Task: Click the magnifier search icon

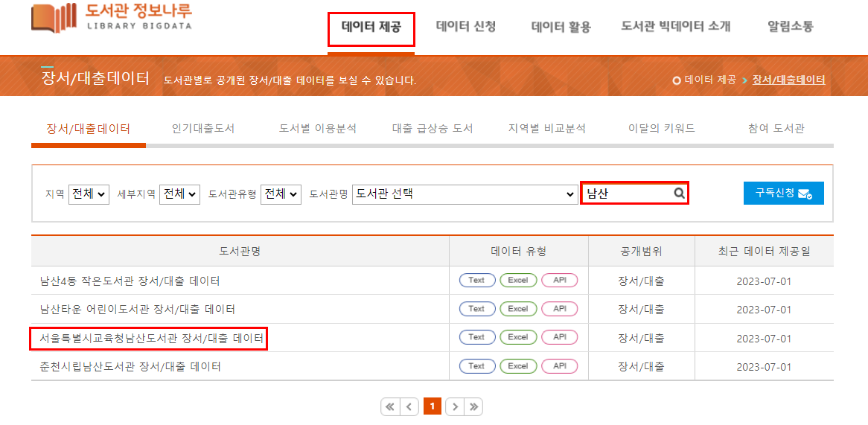Action: tap(679, 194)
